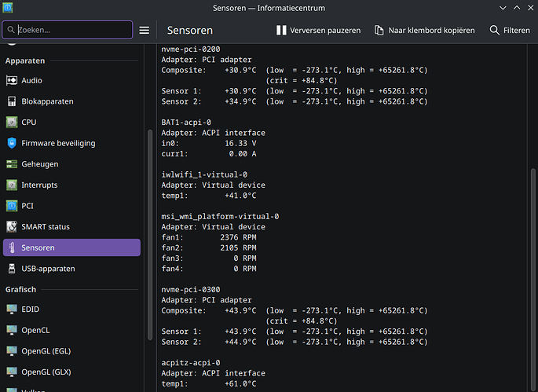Select the Interrupts icon in sidebar
The image size is (538, 392).
(x=12, y=185)
